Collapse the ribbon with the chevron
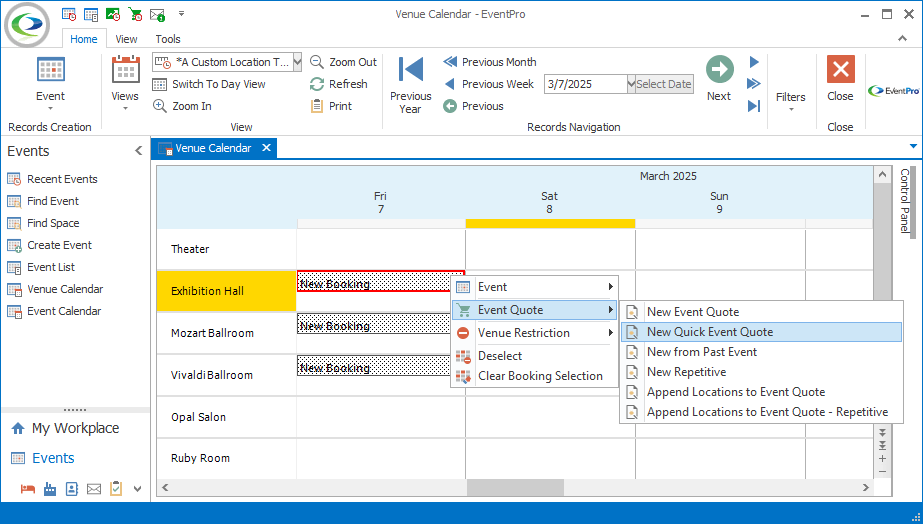 [902, 38]
